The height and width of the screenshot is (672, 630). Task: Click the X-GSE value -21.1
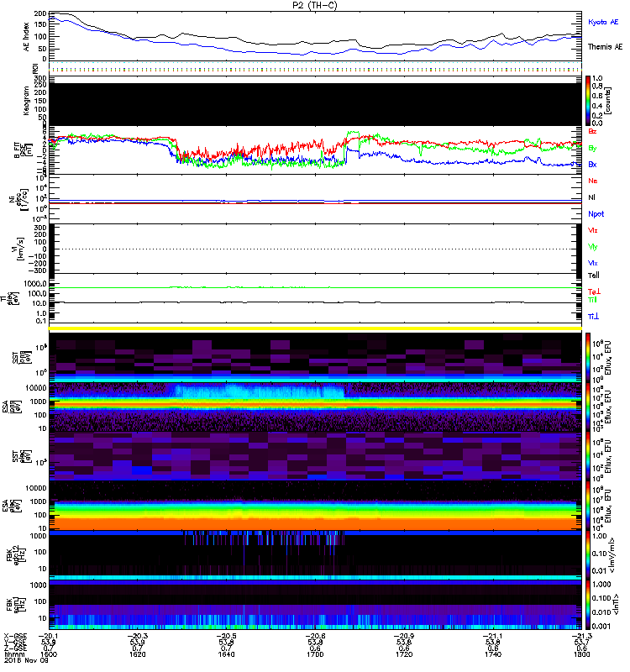point(492,637)
